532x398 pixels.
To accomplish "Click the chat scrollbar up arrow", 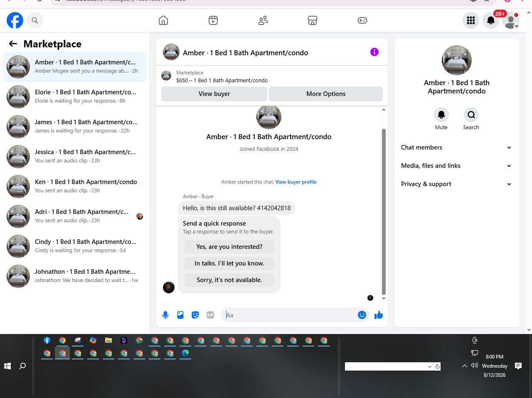I will 384,110.
